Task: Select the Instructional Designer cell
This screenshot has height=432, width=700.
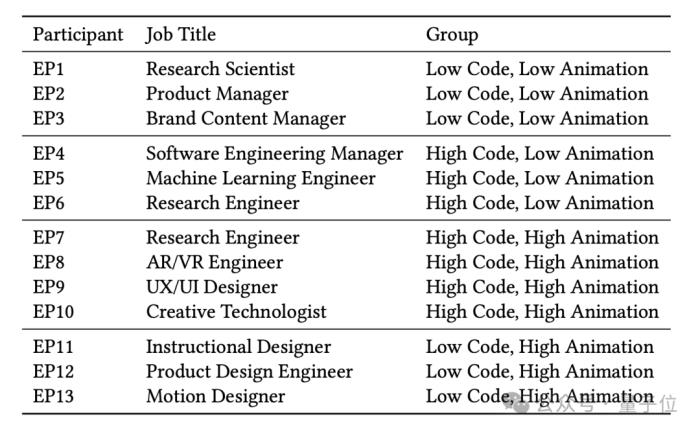Action: (x=238, y=347)
